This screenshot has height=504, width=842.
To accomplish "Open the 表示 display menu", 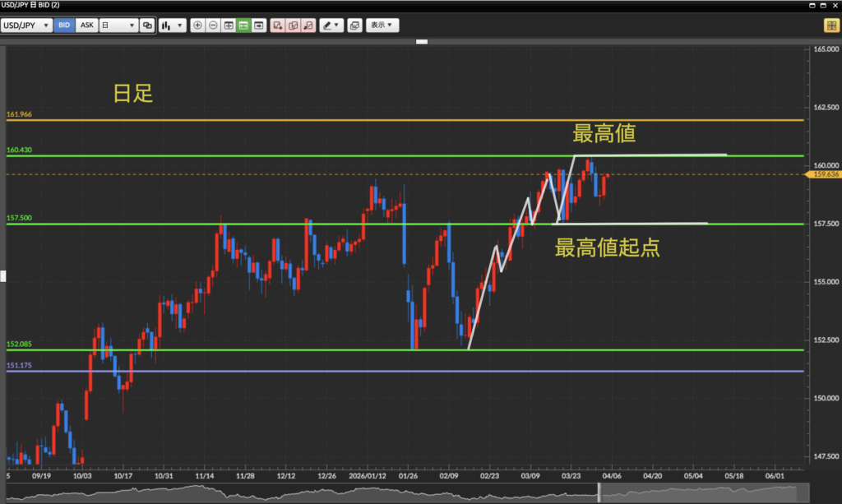I will (382, 25).
